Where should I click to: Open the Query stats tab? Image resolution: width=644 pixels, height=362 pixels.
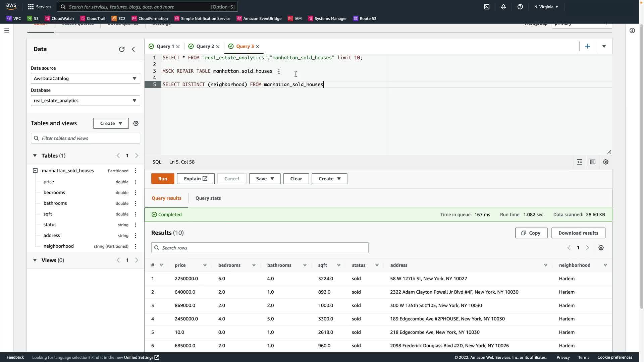208,198
